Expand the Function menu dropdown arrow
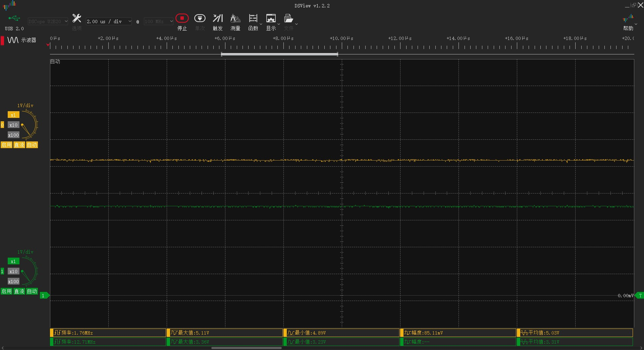This screenshot has width=644, height=350. tap(261, 24)
